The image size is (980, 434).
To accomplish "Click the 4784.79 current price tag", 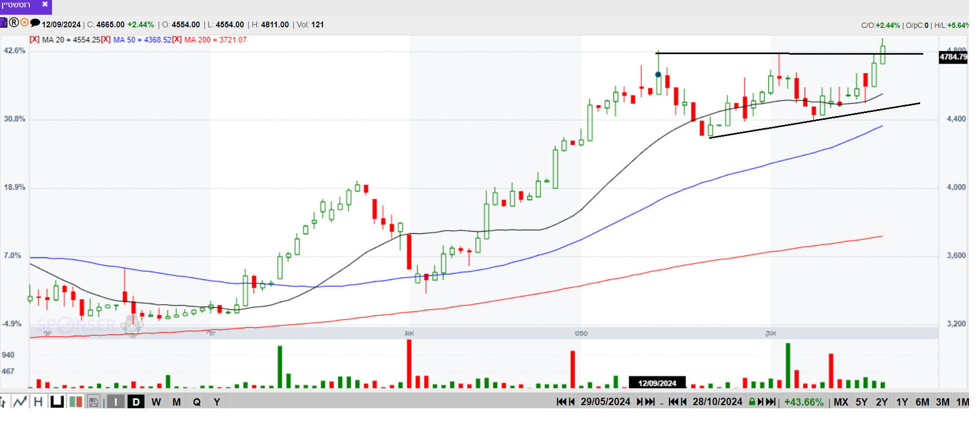I will tap(953, 57).
